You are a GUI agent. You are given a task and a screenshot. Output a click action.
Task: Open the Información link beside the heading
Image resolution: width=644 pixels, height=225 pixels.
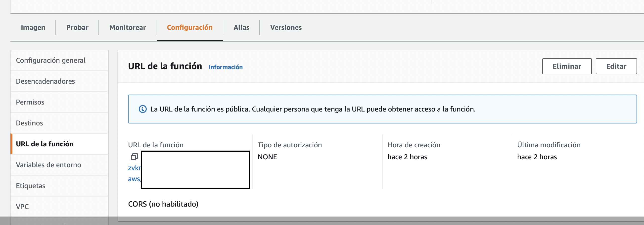pyautogui.click(x=226, y=67)
